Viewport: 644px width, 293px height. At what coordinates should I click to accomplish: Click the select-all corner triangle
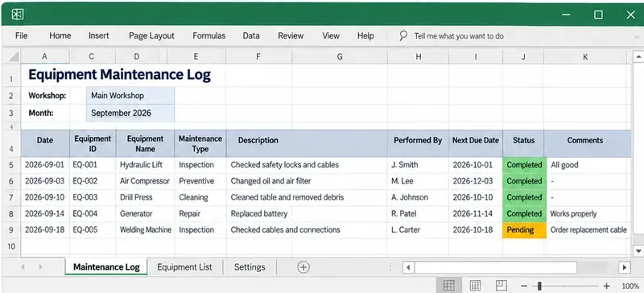[14, 56]
